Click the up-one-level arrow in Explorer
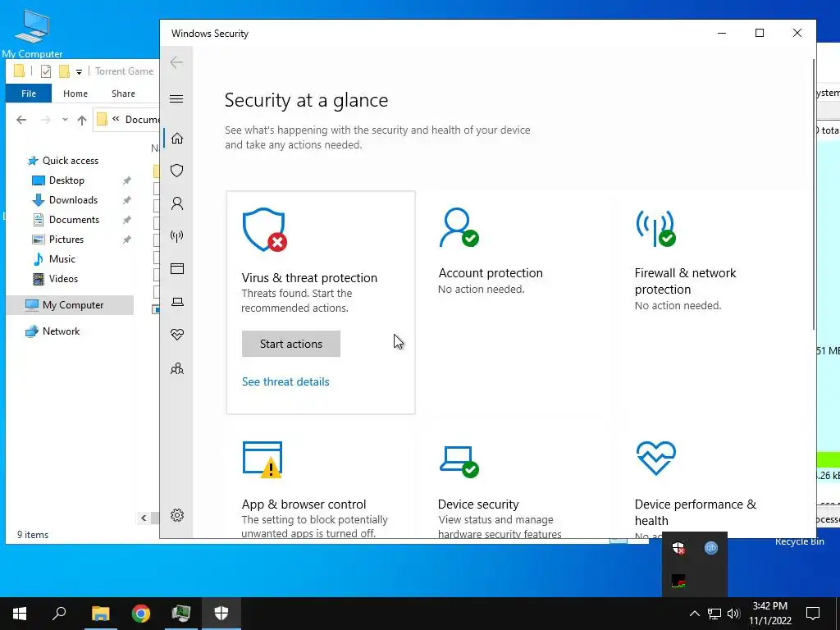This screenshot has height=630, width=840. [81, 120]
